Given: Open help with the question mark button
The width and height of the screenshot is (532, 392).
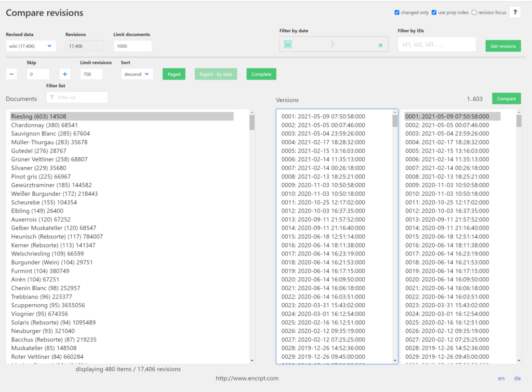Looking at the screenshot, I should click(515, 12).
